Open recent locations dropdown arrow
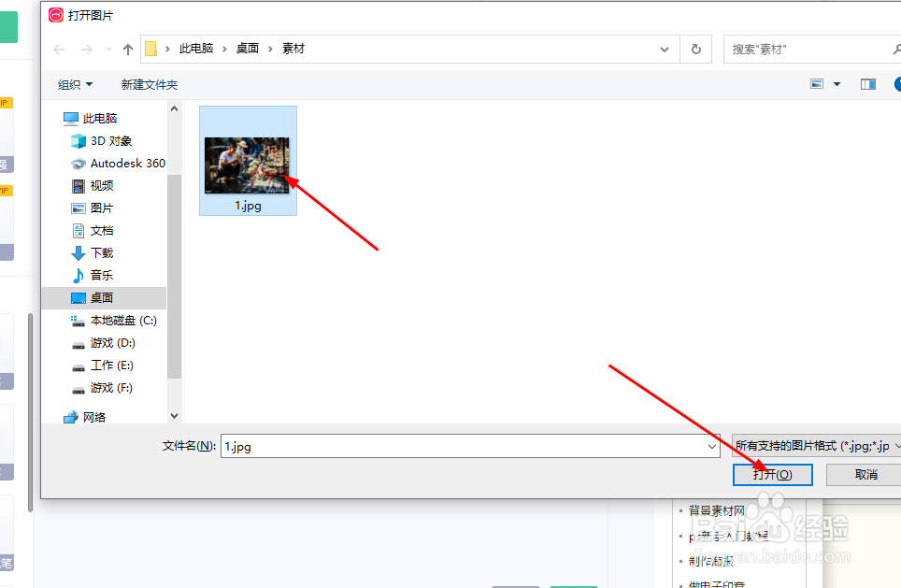The height and width of the screenshot is (588, 901). 108,50
